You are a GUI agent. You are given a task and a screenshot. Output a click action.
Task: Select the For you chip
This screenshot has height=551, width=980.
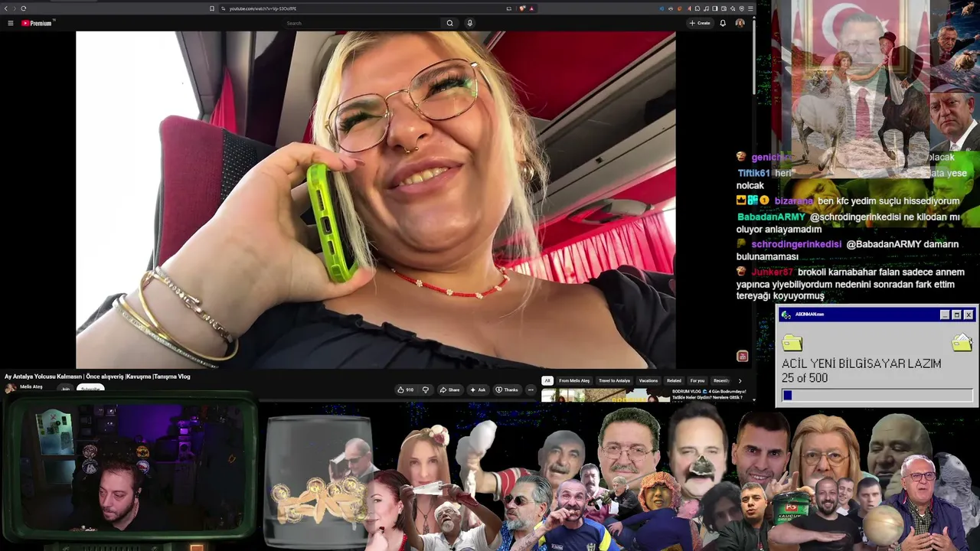(x=697, y=380)
